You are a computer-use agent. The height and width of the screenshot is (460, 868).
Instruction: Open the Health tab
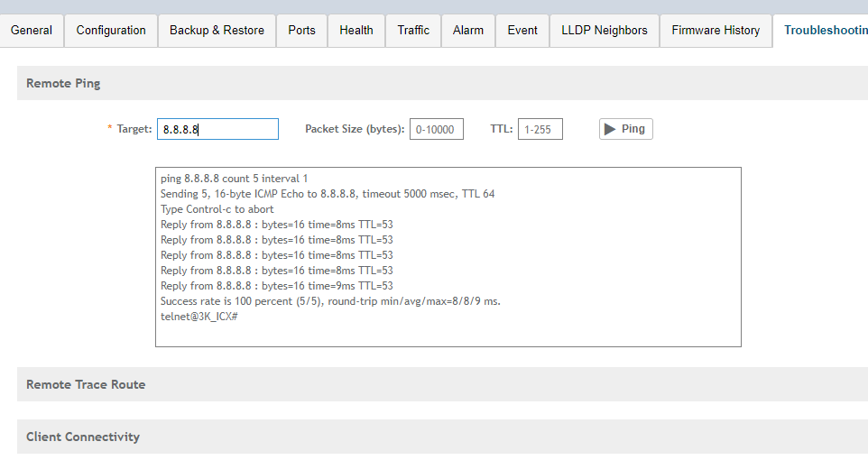pyautogui.click(x=356, y=31)
